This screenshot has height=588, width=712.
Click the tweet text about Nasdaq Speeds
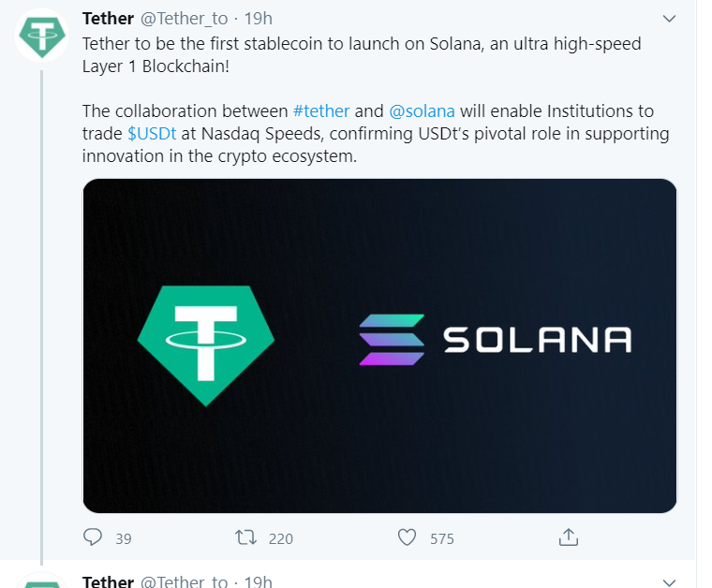[375, 134]
